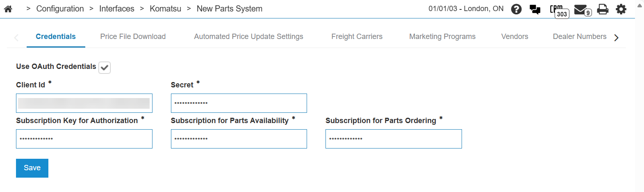Toggle the Use OAuth Credentials checkbox
This screenshot has width=644, height=192.
(105, 67)
